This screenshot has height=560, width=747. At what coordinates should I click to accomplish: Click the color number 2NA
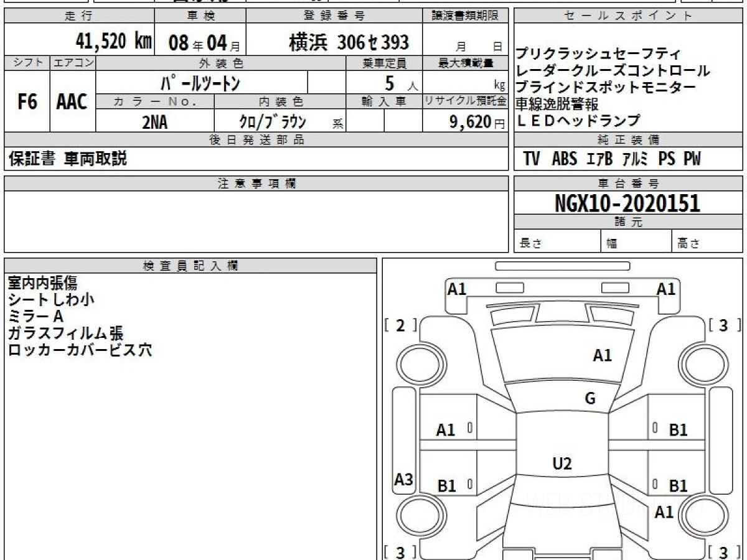[154, 121]
